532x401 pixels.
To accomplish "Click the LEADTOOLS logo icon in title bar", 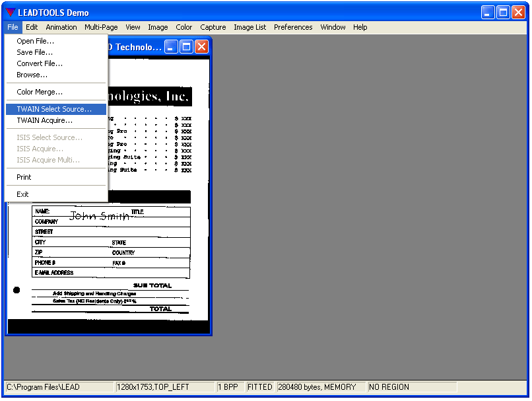I will pos(10,13).
